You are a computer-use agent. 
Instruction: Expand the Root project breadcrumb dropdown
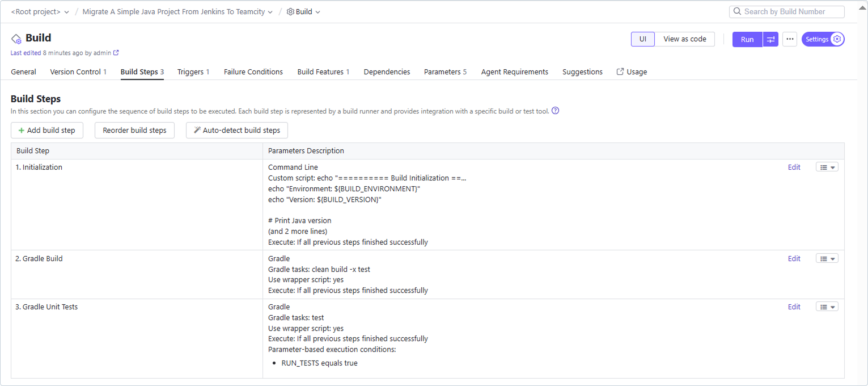pyautogui.click(x=67, y=12)
